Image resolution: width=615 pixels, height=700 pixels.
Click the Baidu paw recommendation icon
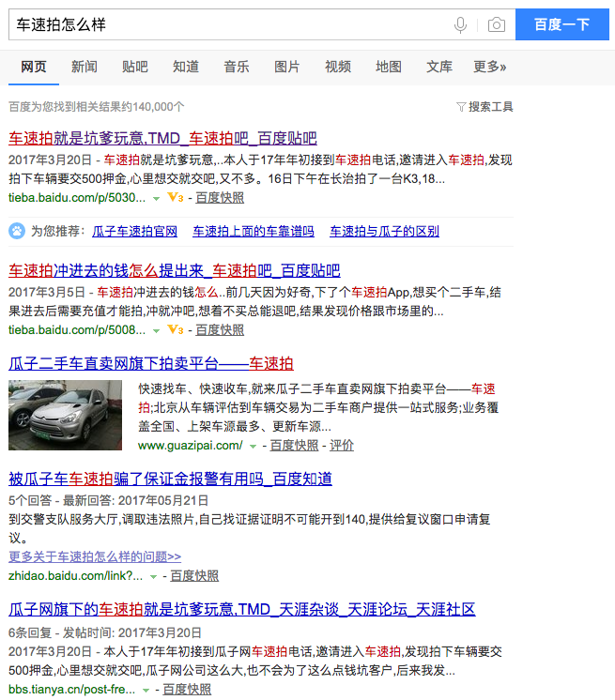[17, 231]
